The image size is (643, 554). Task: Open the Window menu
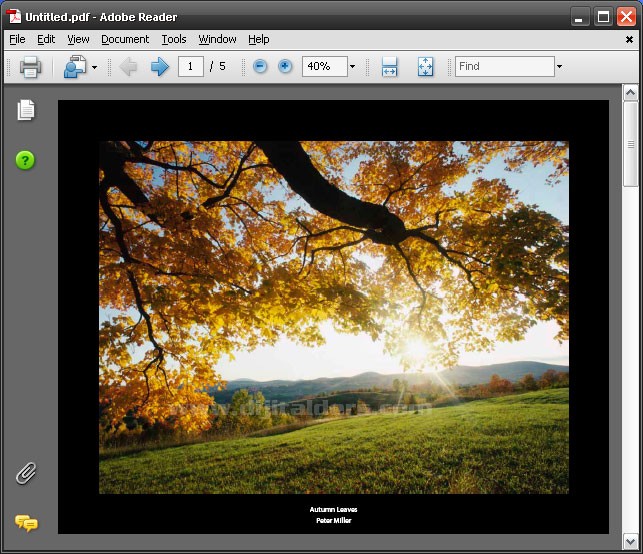pyautogui.click(x=217, y=39)
